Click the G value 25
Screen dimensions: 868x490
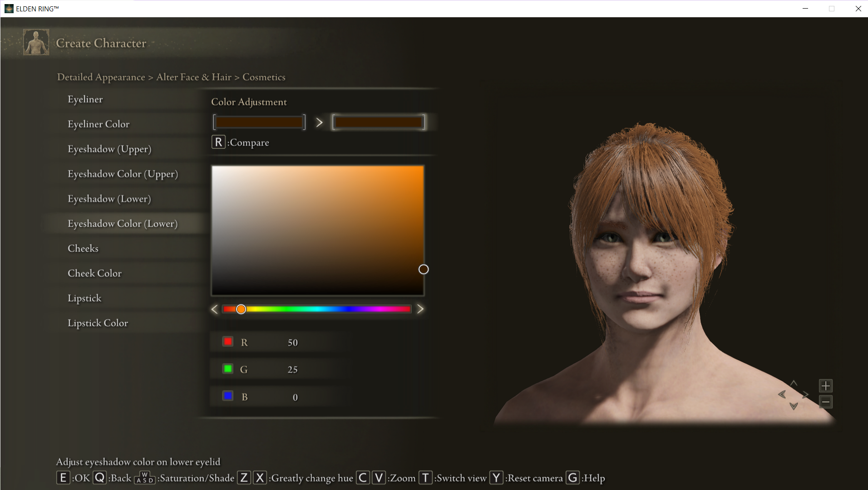pyautogui.click(x=293, y=370)
